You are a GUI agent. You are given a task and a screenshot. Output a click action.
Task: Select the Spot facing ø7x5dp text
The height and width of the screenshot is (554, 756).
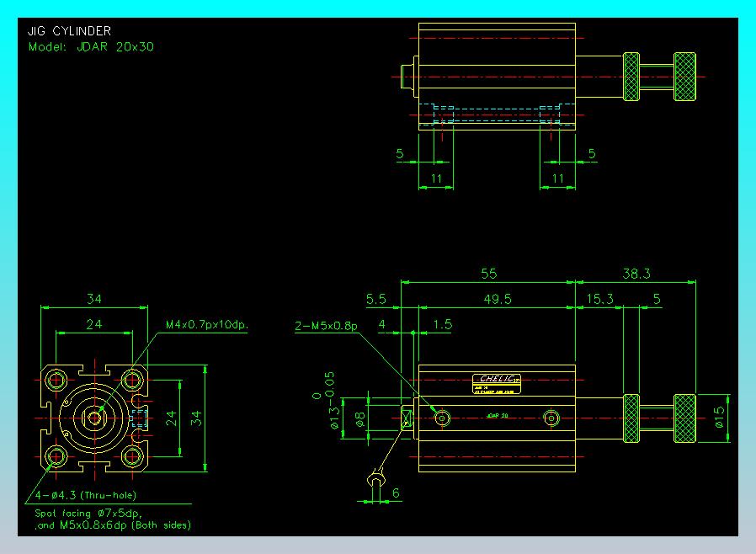[x=88, y=512]
